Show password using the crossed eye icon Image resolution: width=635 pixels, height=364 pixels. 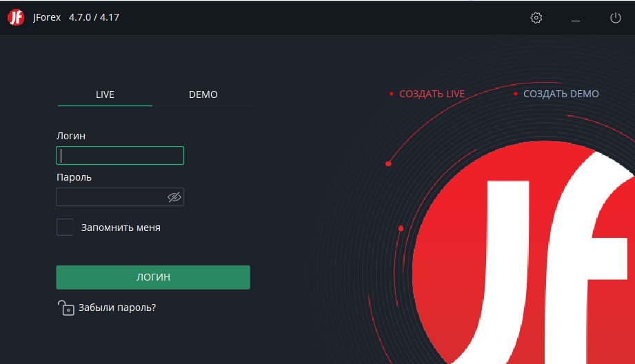[174, 197]
